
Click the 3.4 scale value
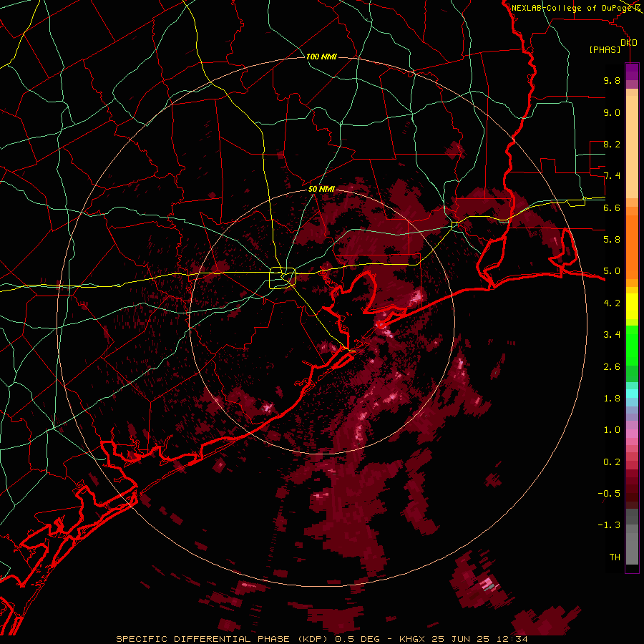(612, 335)
